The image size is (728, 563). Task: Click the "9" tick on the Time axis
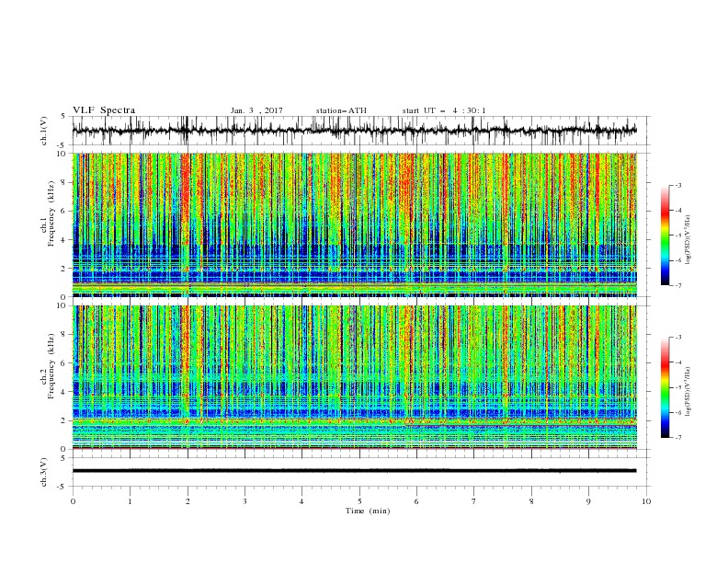(588, 501)
